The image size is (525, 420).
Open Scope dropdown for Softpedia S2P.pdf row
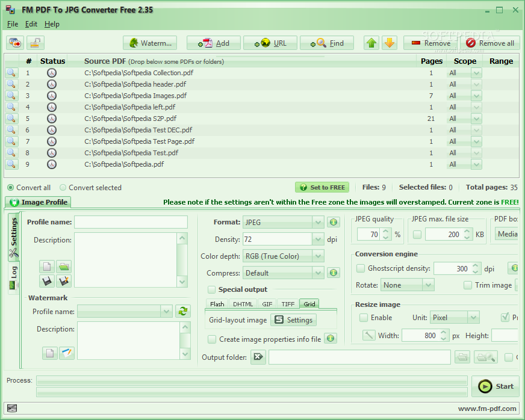point(476,118)
